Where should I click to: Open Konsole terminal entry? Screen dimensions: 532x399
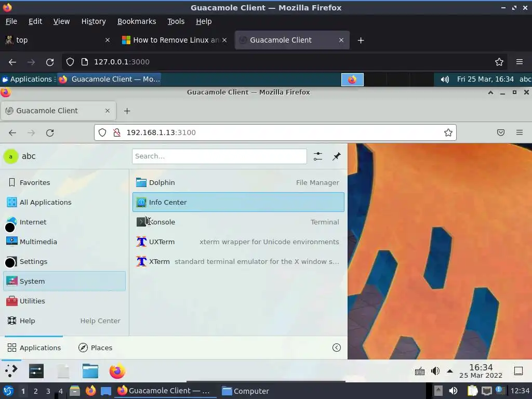click(x=238, y=222)
